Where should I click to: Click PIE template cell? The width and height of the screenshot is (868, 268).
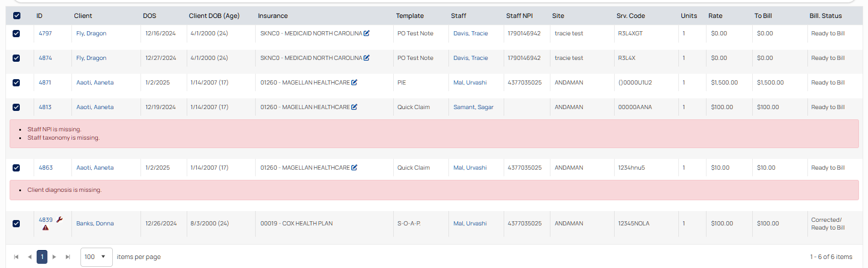(402, 83)
